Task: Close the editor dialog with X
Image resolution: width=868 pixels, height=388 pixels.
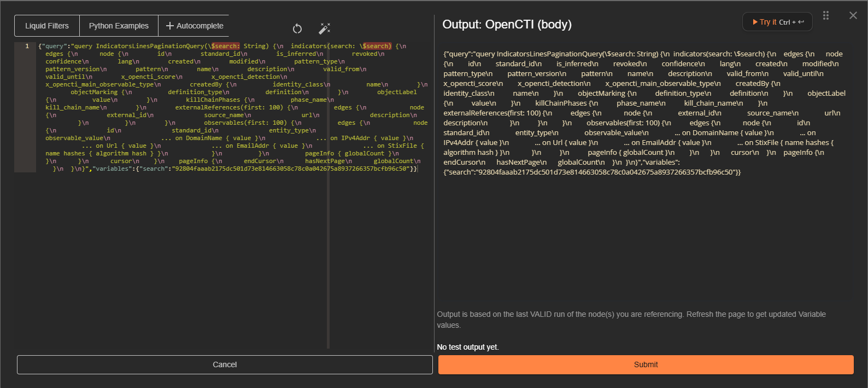Action: [x=853, y=15]
